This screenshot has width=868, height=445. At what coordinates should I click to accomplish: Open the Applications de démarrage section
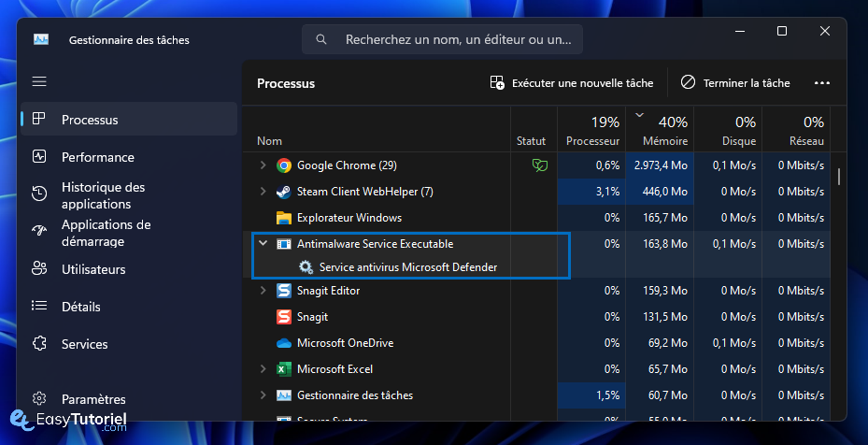point(106,233)
